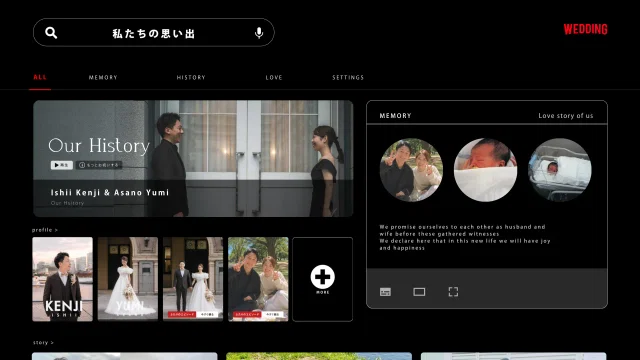Activate the microphone voice search icon
This screenshot has height=360, width=640.
point(259,33)
